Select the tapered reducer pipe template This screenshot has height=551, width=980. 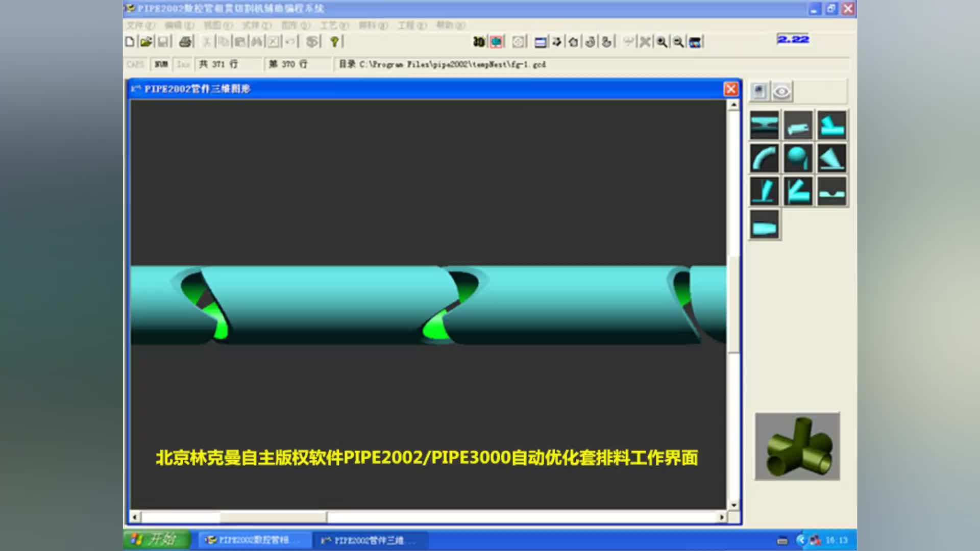pos(764,225)
